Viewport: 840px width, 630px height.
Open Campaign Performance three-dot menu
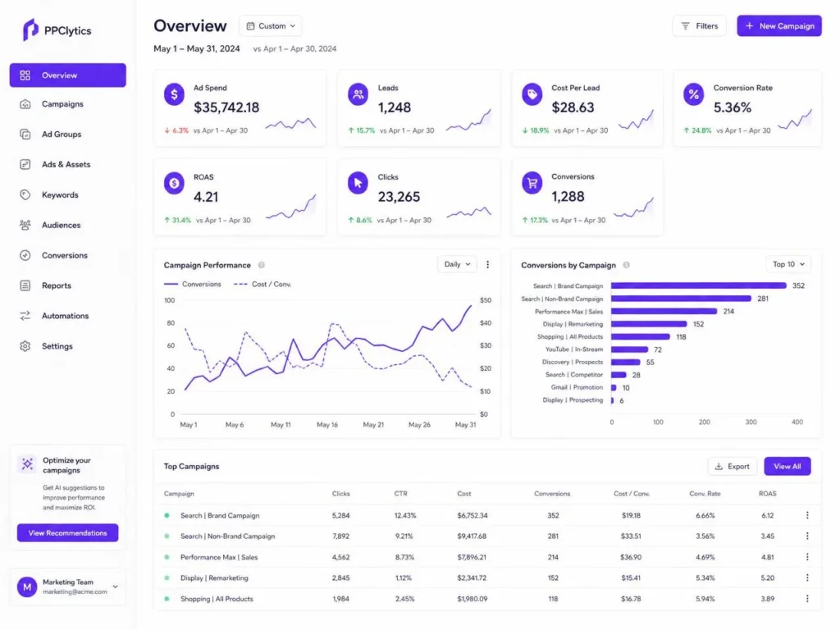click(x=487, y=264)
